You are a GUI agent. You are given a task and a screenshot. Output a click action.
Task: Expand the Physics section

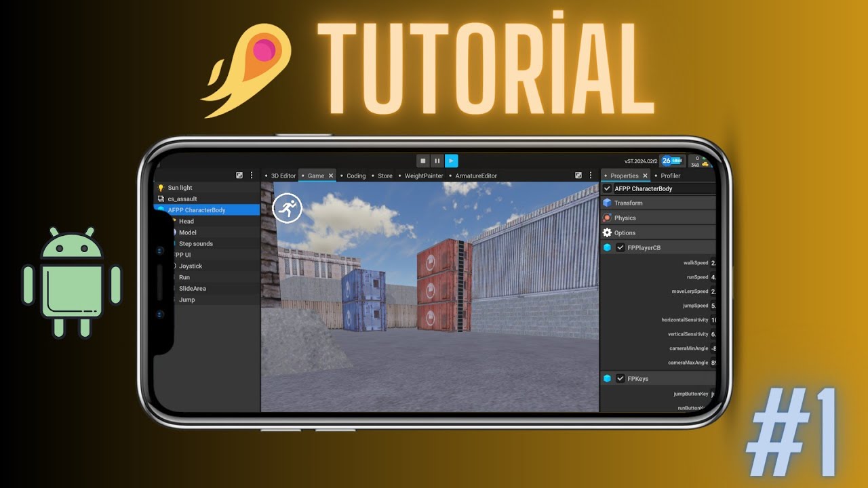[x=658, y=218]
